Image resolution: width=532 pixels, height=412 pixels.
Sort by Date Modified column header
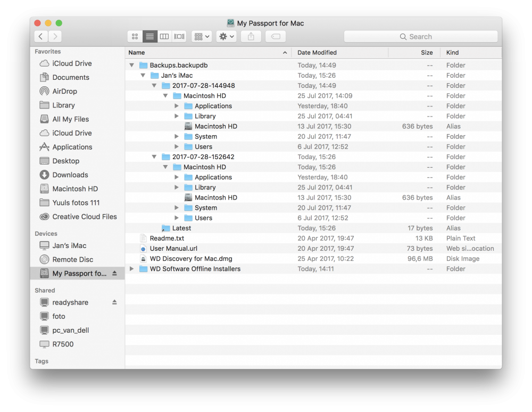coord(339,53)
